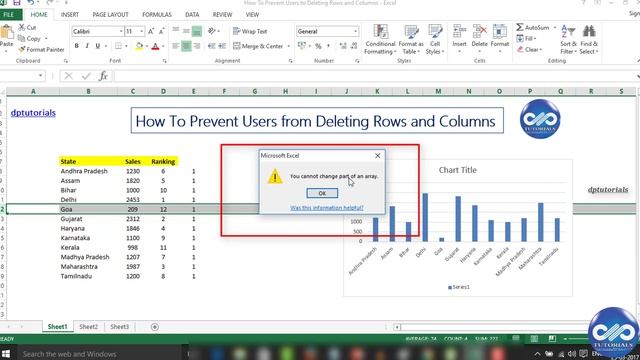Open the Orientation text angle icon
Image resolution: width=640 pixels, height=360 pixels.
click(x=212, y=31)
